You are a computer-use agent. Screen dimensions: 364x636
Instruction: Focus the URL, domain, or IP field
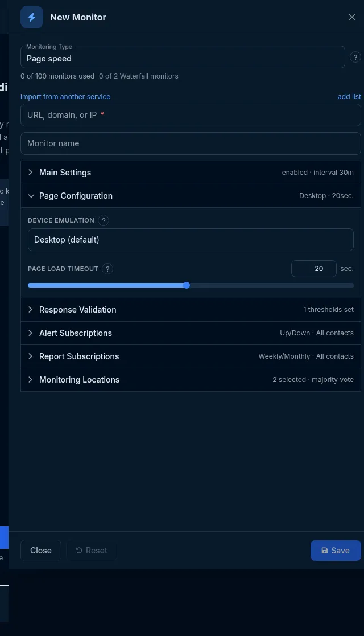click(x=191, y=115)
